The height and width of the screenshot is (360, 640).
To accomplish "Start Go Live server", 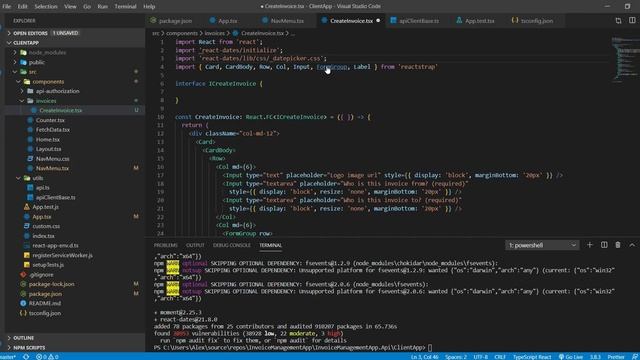I will click(571, 357).
